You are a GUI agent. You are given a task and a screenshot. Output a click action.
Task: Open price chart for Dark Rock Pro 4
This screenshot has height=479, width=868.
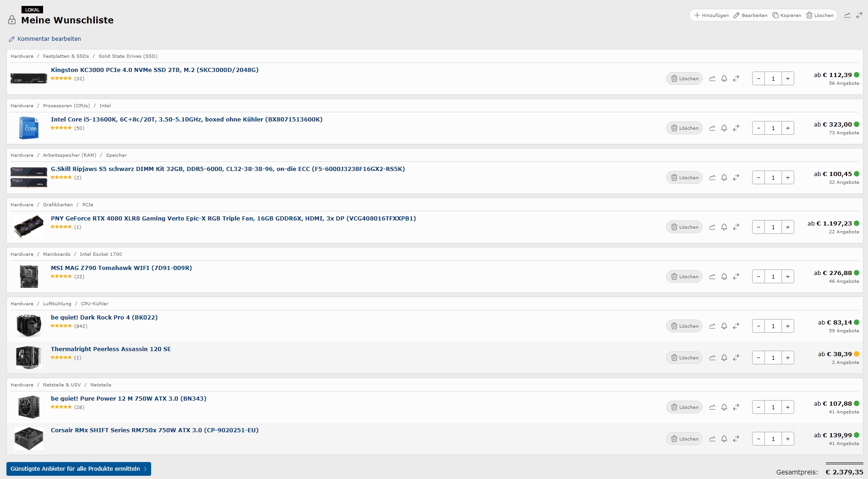[x=712, y=326]
